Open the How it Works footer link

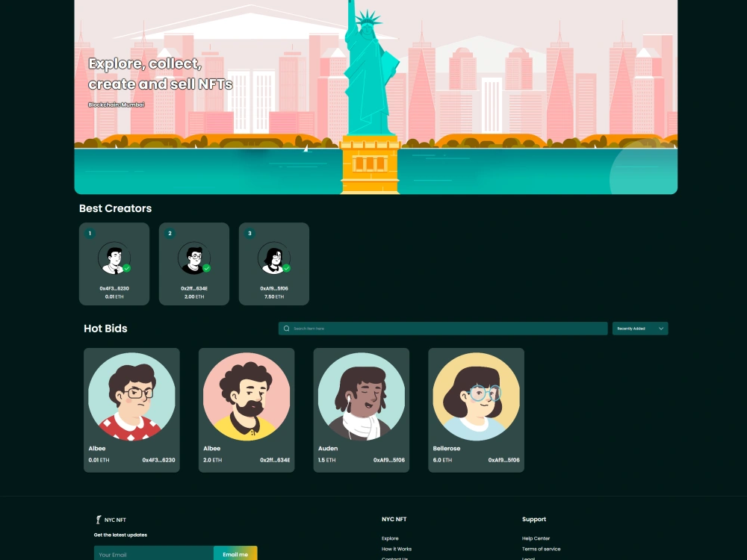(x=397, y=549)
